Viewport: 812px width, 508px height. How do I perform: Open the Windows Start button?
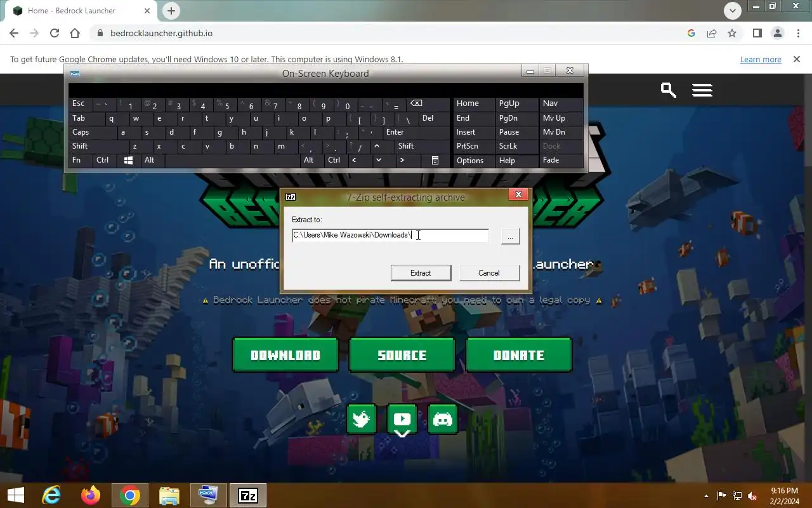click(15, 495)
